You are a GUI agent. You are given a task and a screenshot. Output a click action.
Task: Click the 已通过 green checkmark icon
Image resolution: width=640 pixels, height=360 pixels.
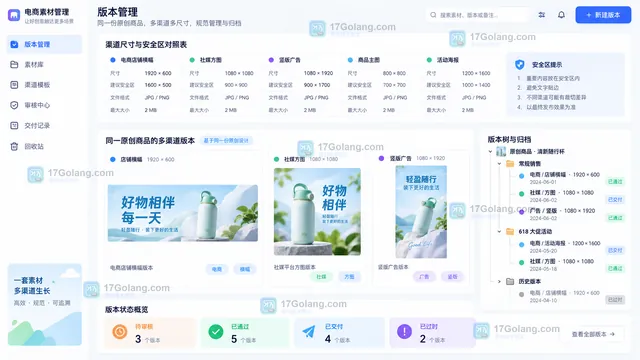pyautogui.click(x=216, y=332)
